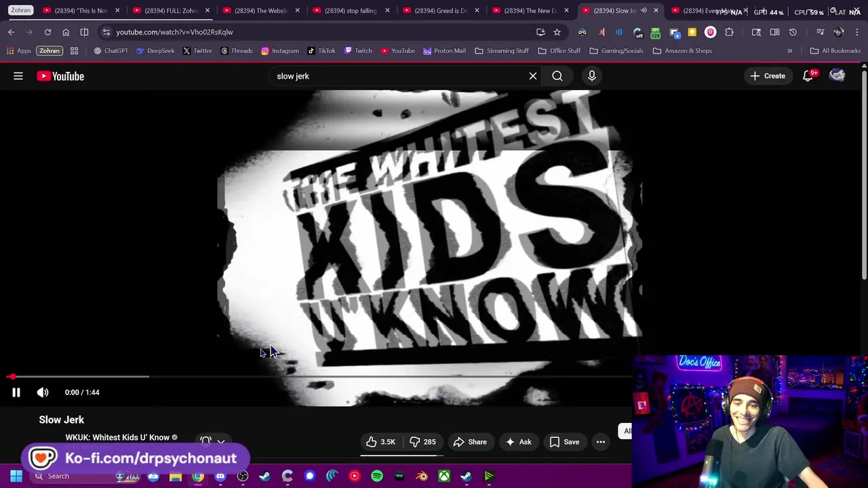Go to YouTube home via logo
The height and width of the screenshot is (488, 868).
pos(60,76)
